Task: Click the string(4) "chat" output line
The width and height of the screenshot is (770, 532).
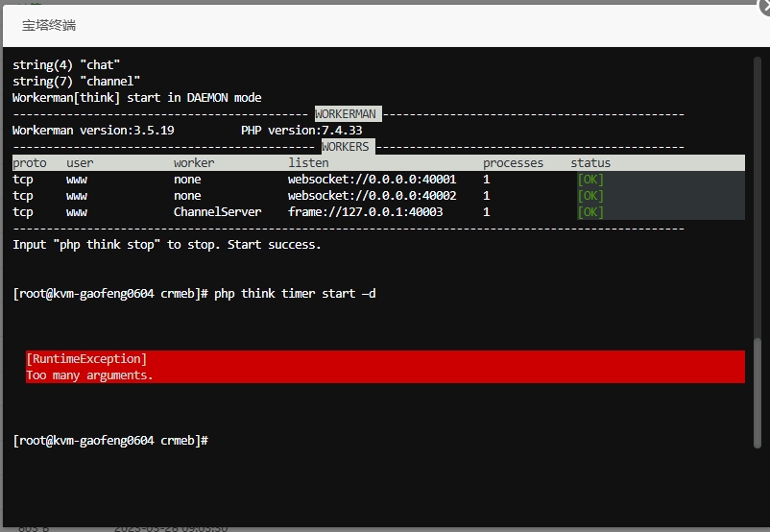Action: tap(66, 65)
